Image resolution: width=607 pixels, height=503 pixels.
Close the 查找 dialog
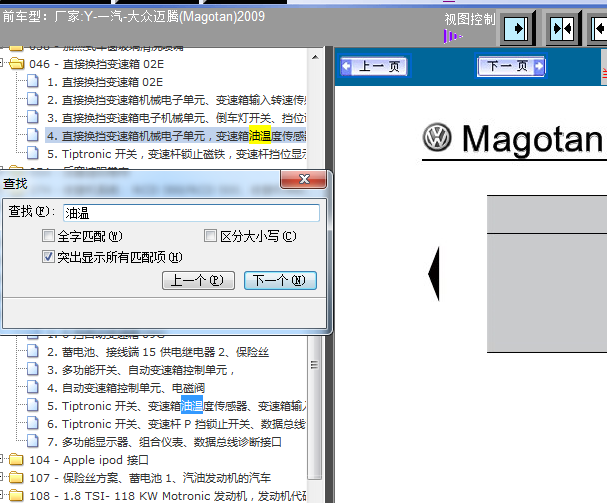pyautogui.click(x=304, y=179)
